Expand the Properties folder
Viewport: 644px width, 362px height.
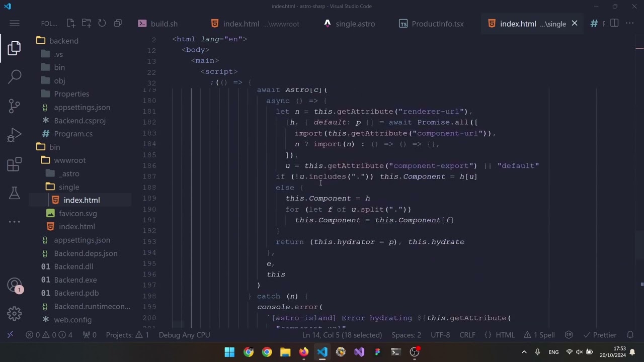[x=71, y=94]
